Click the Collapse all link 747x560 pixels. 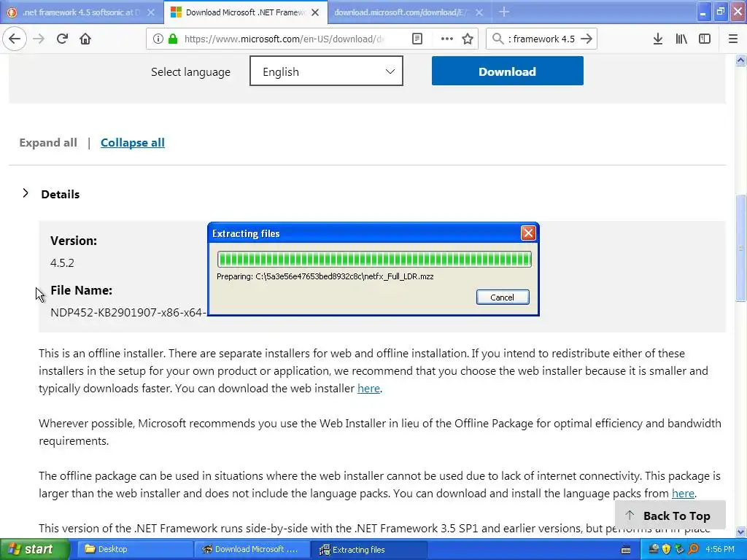click(133, 142)
